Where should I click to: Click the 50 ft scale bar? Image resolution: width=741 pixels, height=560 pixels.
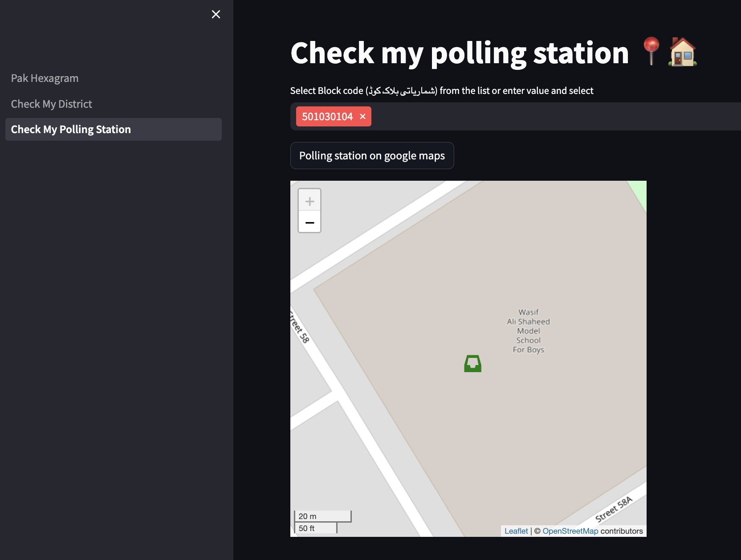tap(316, 528)
